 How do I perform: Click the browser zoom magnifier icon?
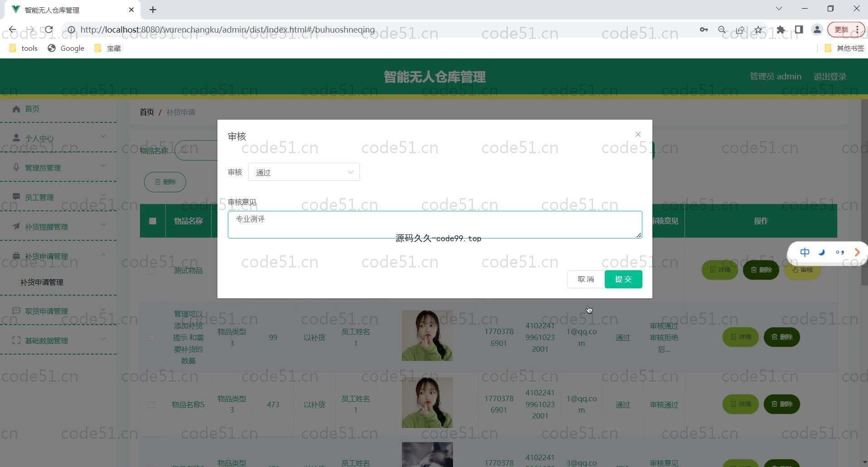(x=722, y=30)
